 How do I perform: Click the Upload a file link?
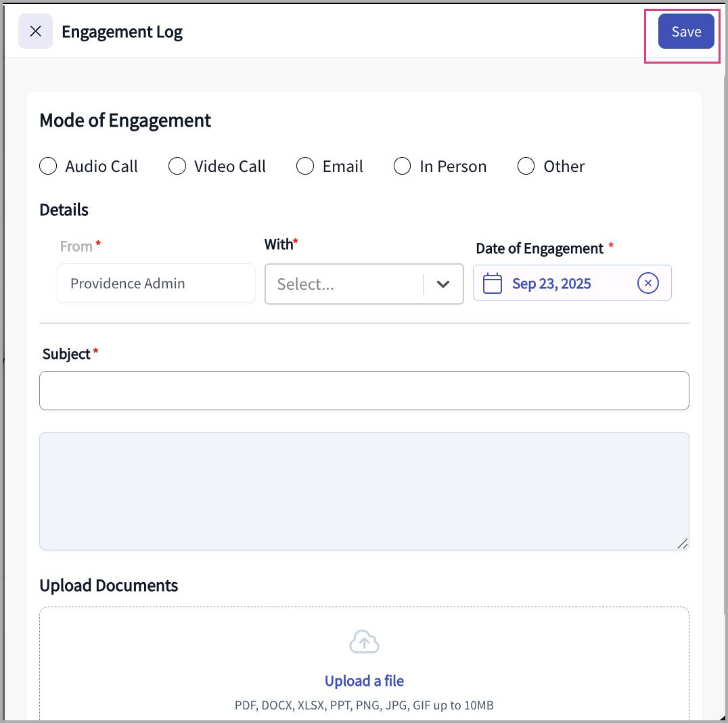coord(364,681)
